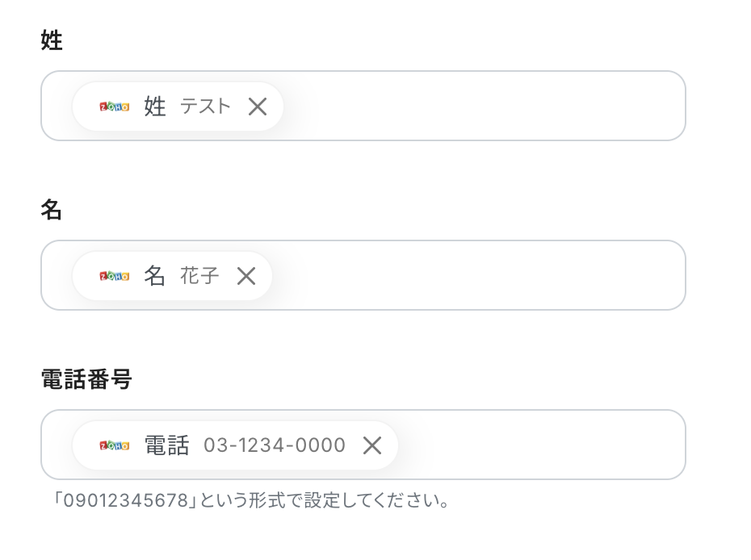The image size is (751, 560).
Task: Click the 姓 heading above the first field
Action: pos(52,40)
